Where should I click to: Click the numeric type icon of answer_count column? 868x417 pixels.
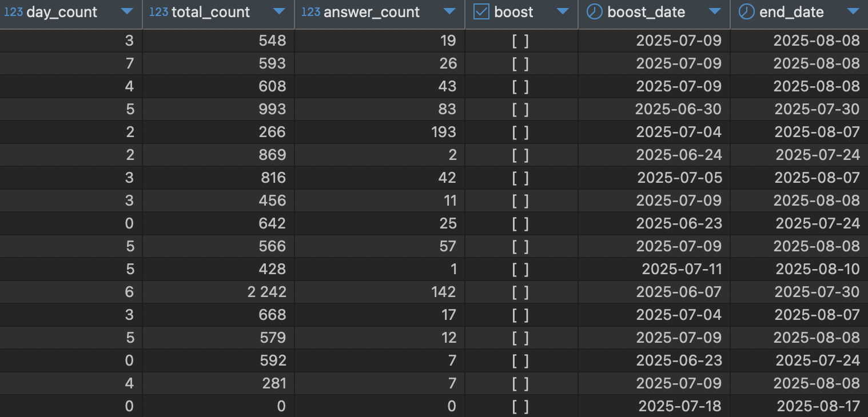click(x=310, y=11)
